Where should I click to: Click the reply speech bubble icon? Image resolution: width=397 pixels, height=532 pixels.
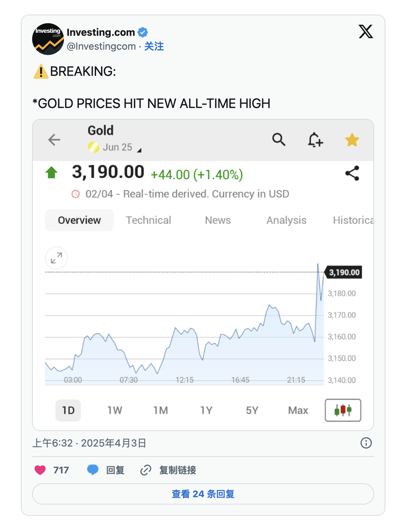point(93,470)
